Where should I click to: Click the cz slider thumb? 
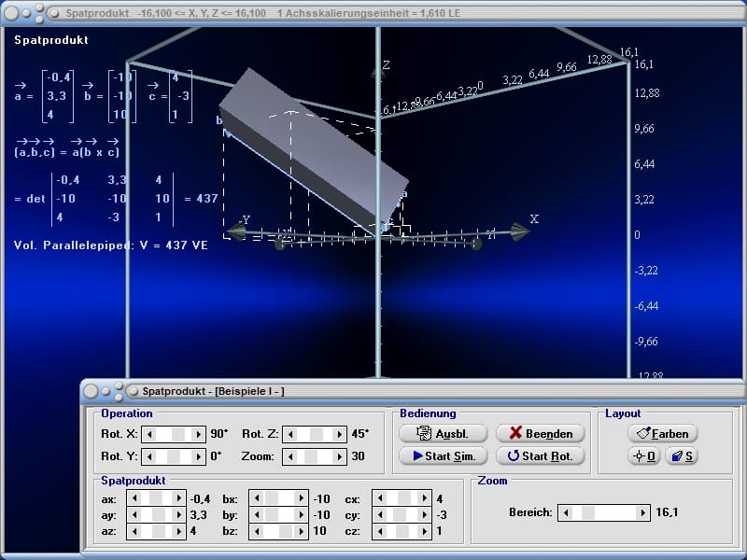click(402, 531)
